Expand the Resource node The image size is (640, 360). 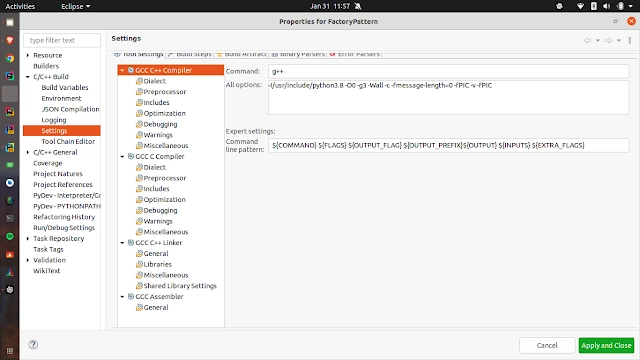(28, 55)
